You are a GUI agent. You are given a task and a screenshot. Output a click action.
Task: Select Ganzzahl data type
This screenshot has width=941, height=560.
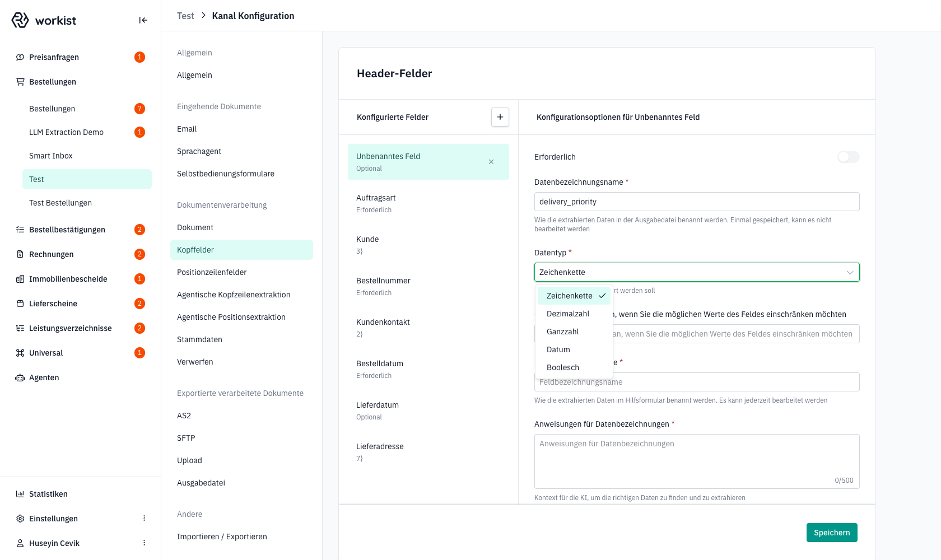pos(574,332)
